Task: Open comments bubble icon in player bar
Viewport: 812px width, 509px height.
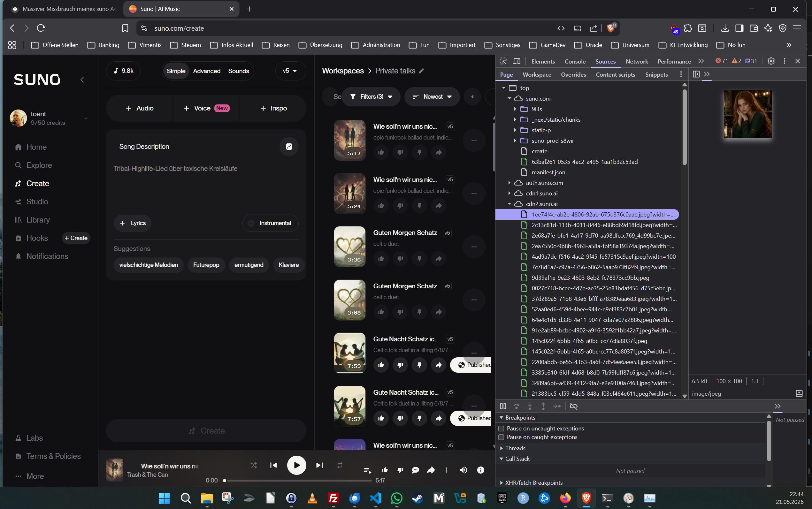Action: point(416,470)
